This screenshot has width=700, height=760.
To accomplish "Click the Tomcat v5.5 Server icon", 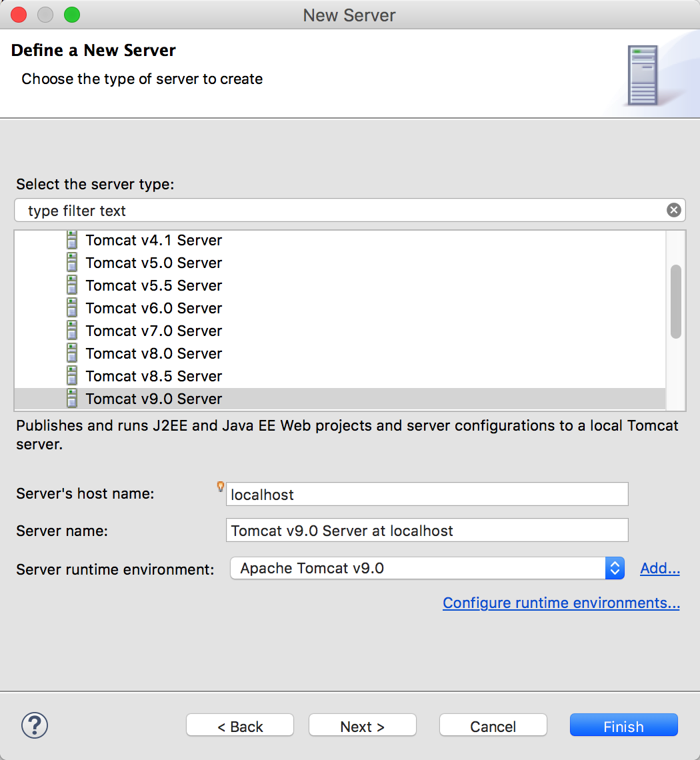I will [x=72, y=285].
